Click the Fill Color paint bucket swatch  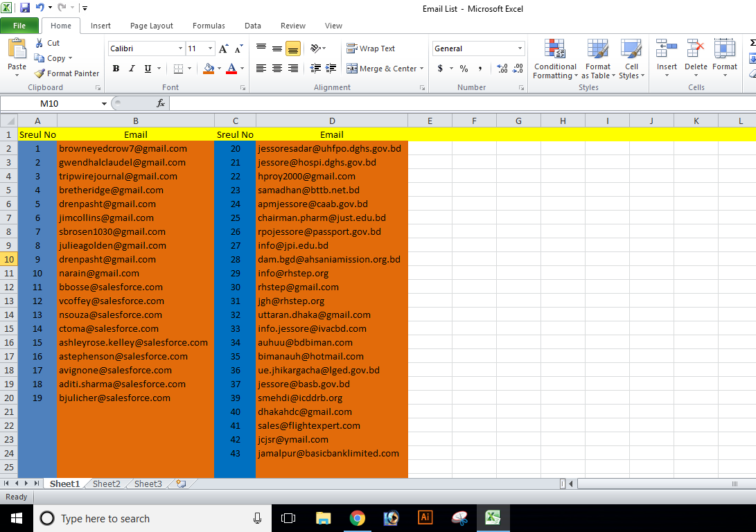(209, 69)
